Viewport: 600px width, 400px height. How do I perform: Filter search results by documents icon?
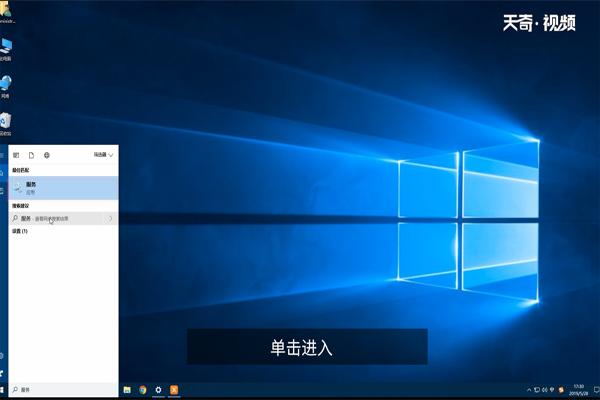[x=31, y=155]
